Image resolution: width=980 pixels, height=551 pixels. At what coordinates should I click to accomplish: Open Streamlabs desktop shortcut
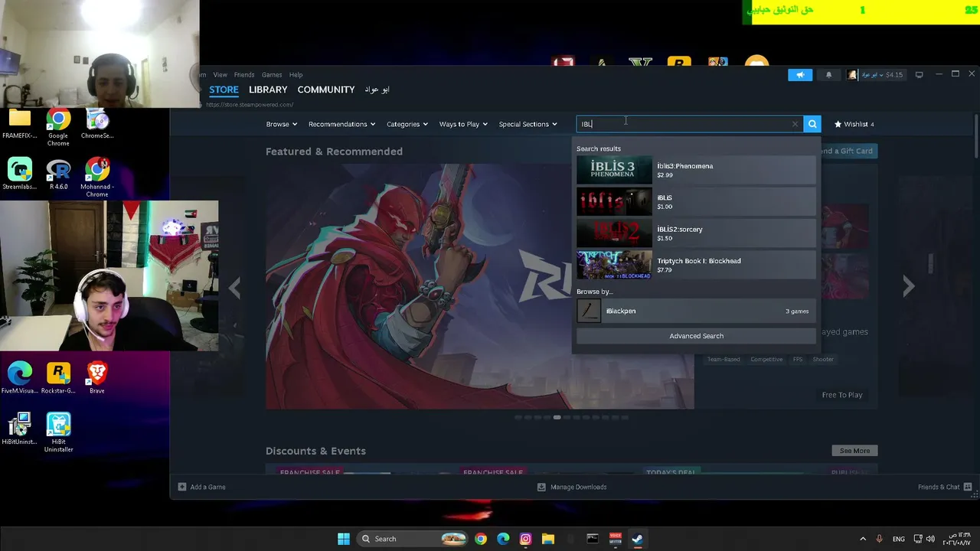pos(20,174)
